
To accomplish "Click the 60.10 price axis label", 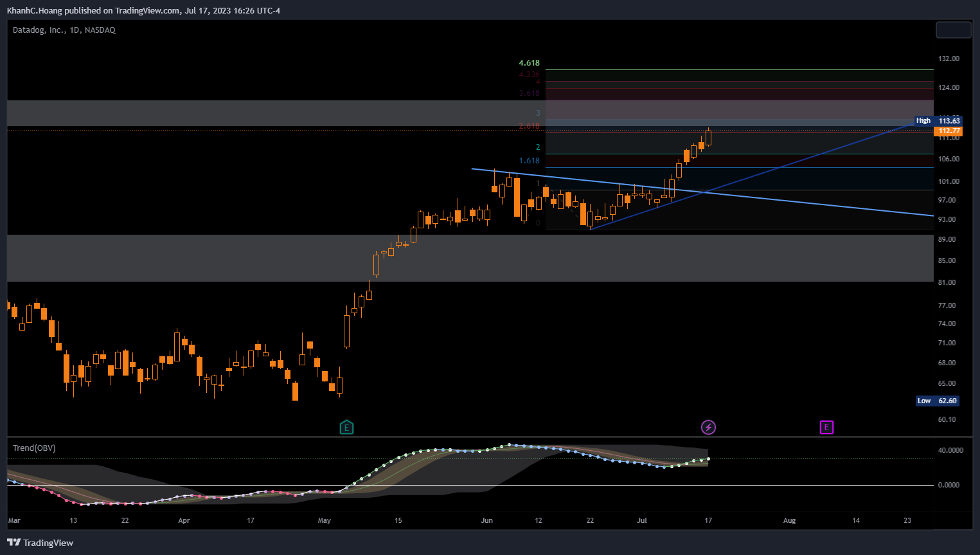I will [x=947, y=419].
